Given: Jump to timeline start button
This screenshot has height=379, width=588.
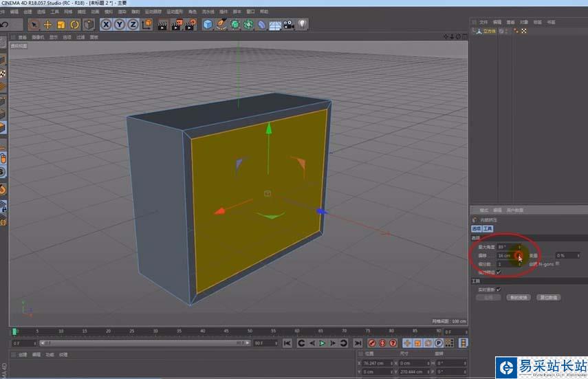Looking at the screenshot, I should coord(287,343).
